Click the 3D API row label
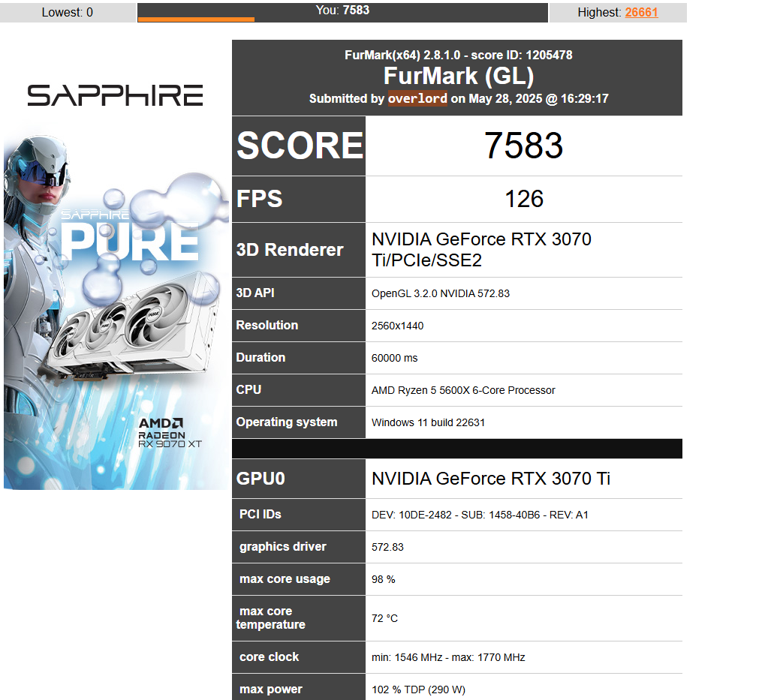This screenshot has width=768, height=700. pyautogui.click(x=255, y=293)
